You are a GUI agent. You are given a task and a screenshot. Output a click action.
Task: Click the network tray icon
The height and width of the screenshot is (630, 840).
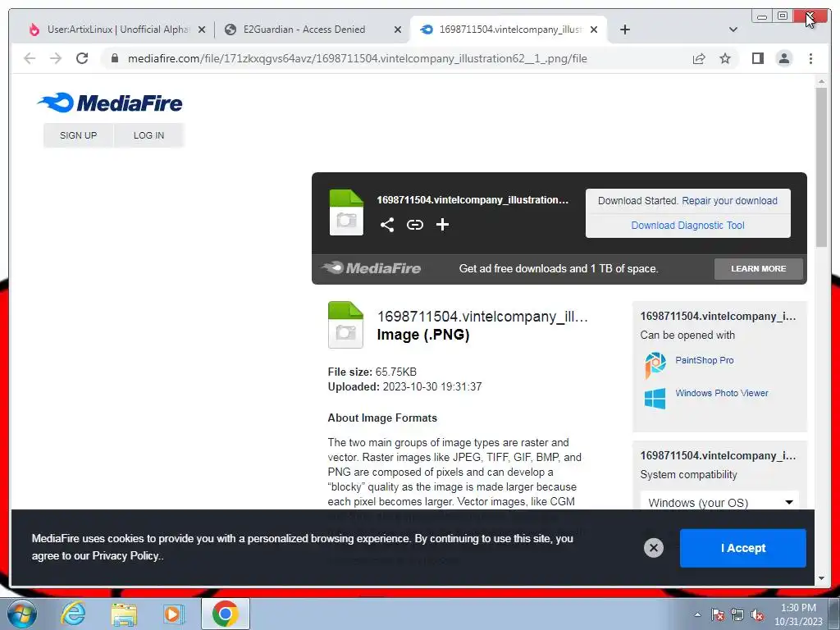pos(737,615)
